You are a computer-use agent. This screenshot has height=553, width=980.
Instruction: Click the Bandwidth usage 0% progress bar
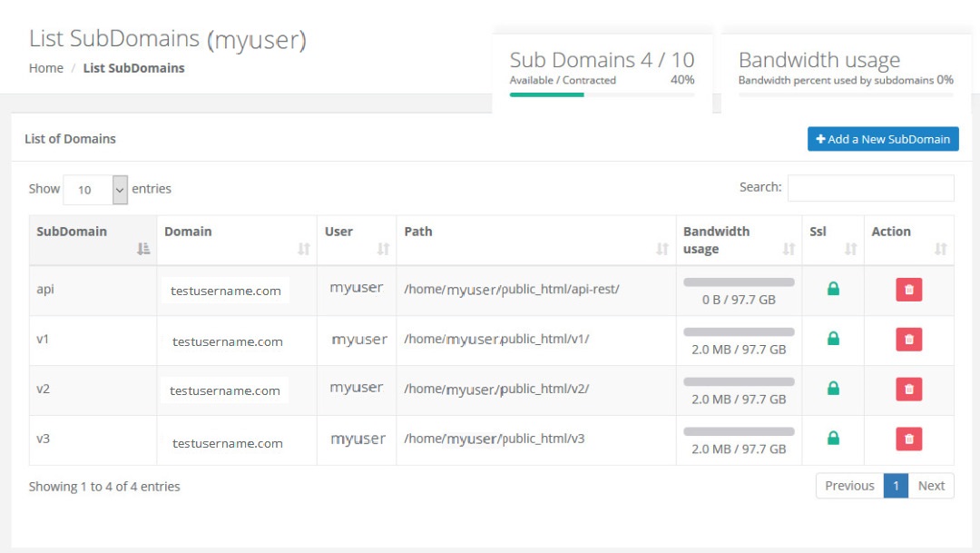846,94
